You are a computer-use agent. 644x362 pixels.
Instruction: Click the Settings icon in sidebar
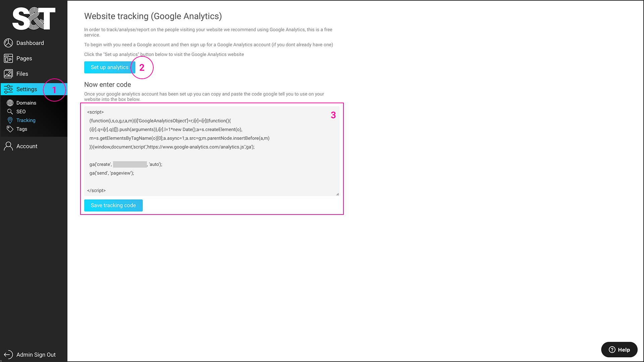[8, 89]
